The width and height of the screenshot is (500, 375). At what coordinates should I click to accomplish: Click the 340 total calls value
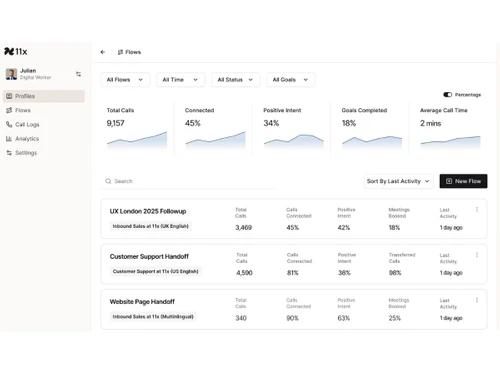pos(241,318)
